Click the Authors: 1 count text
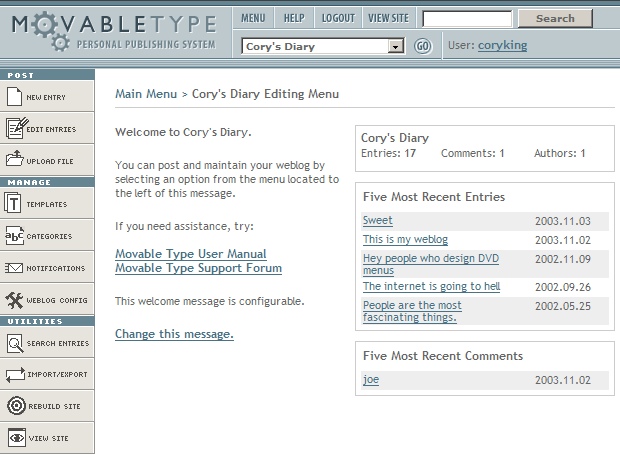 560,153
